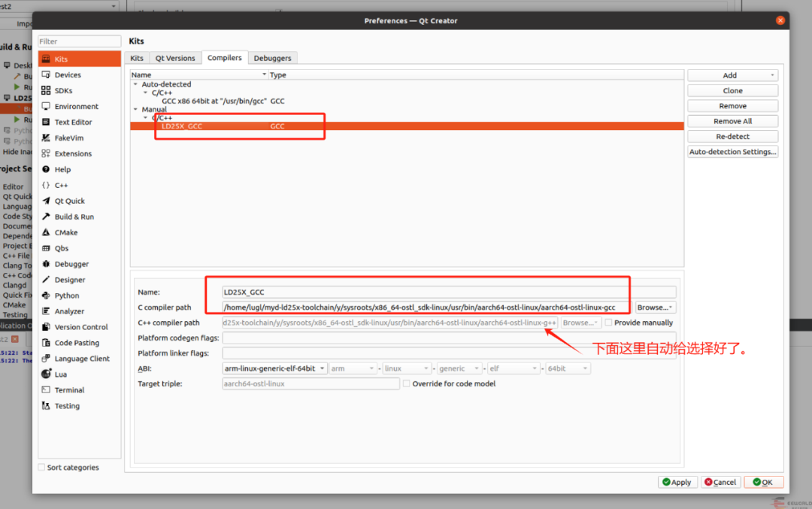The image size is (812, 509).
Task: Cancel the Preferences dialog
Action: pyautogui.click(x=720, y=482)
